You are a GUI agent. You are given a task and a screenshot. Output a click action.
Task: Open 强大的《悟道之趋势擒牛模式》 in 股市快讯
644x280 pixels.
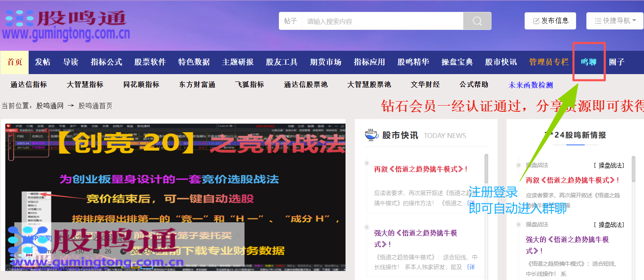tap(415, 238)
